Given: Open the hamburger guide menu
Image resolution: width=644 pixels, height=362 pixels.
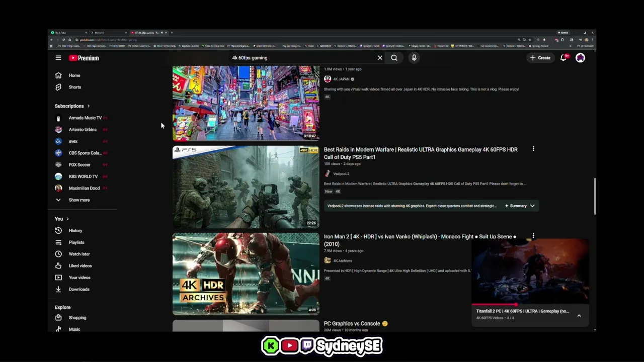Looking at the screenshot, I should [x=58, y=58].
